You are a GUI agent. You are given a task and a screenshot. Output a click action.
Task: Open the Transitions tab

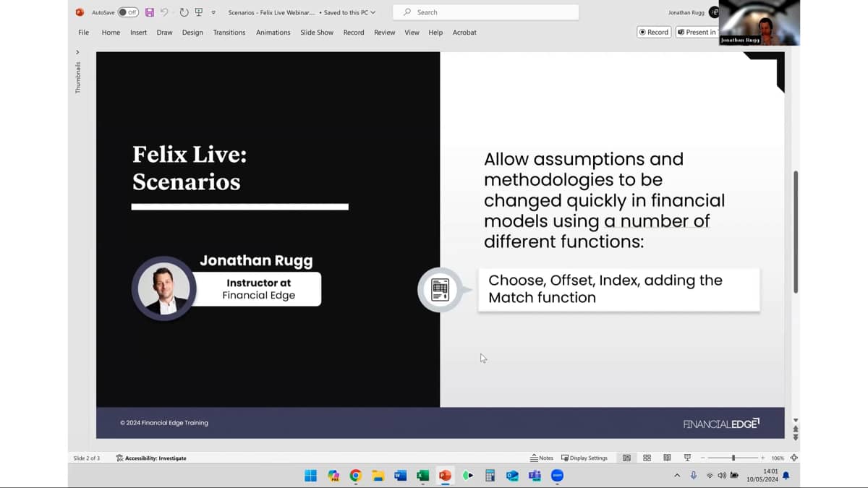click(x=229, y=33)
